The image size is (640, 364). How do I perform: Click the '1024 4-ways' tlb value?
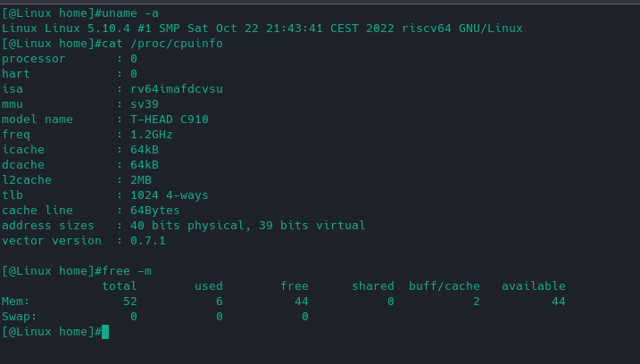[170, 194]
